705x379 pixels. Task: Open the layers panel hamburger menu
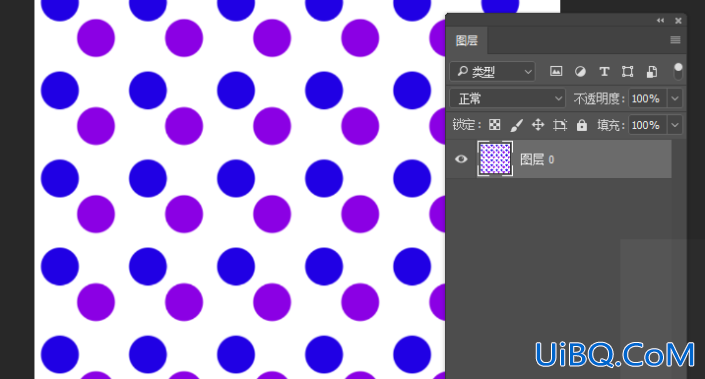(675, 40)
